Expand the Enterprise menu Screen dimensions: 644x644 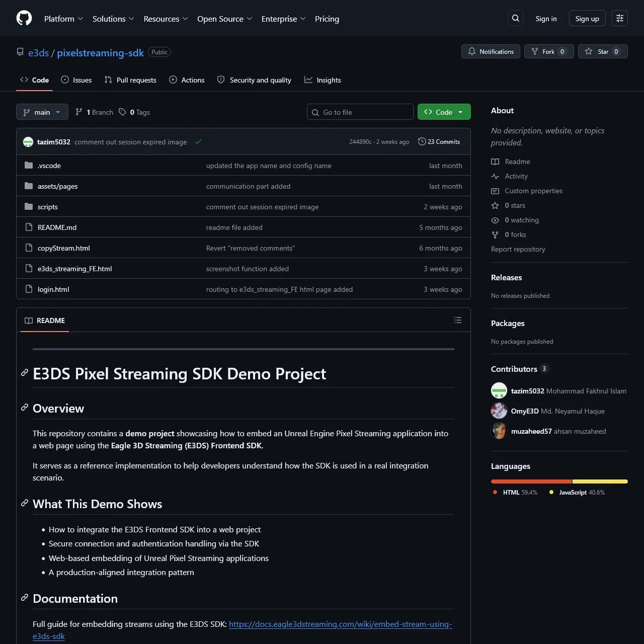[283, 19]
